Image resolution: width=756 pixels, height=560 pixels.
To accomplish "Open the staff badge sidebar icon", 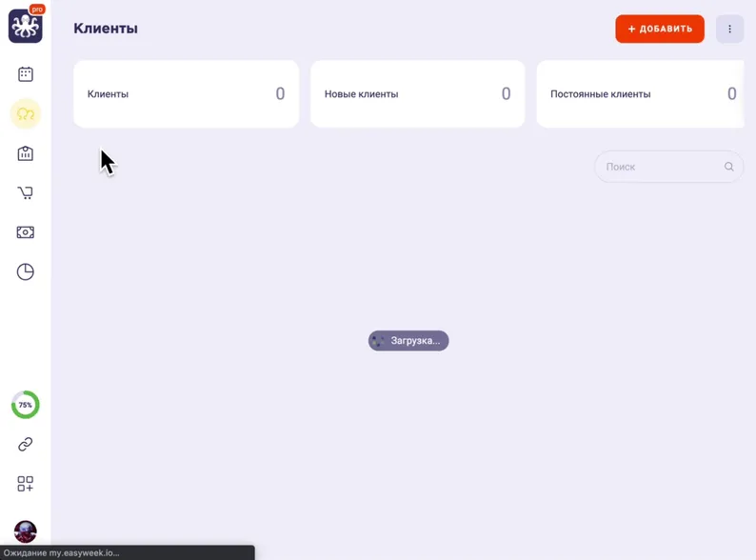I will (x=26, y=153).
